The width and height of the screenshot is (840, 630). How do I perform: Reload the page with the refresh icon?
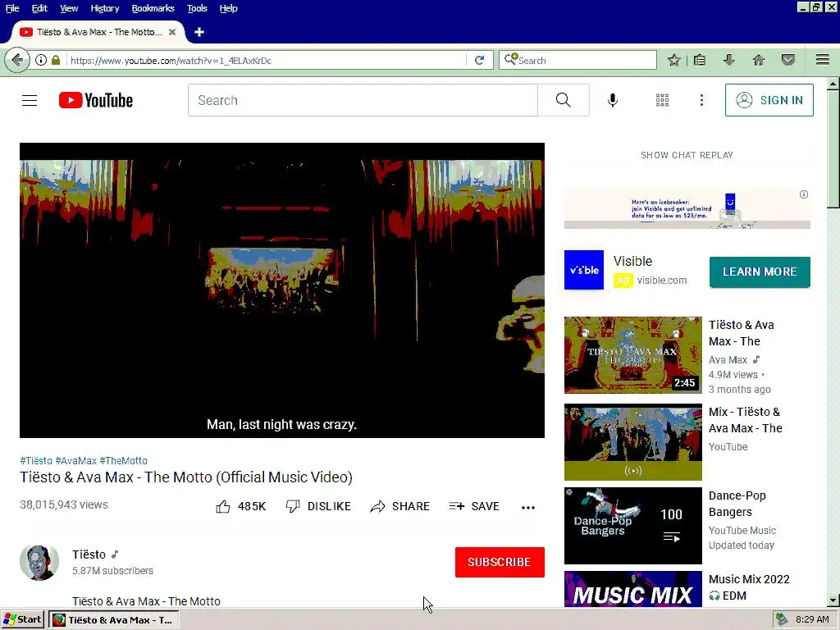[479, 60]
